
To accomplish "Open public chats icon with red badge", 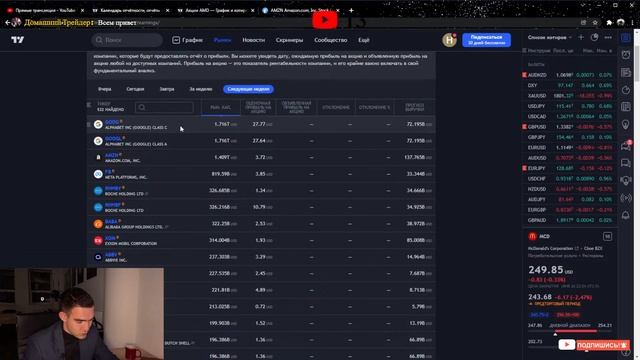I will pos(626,146).
